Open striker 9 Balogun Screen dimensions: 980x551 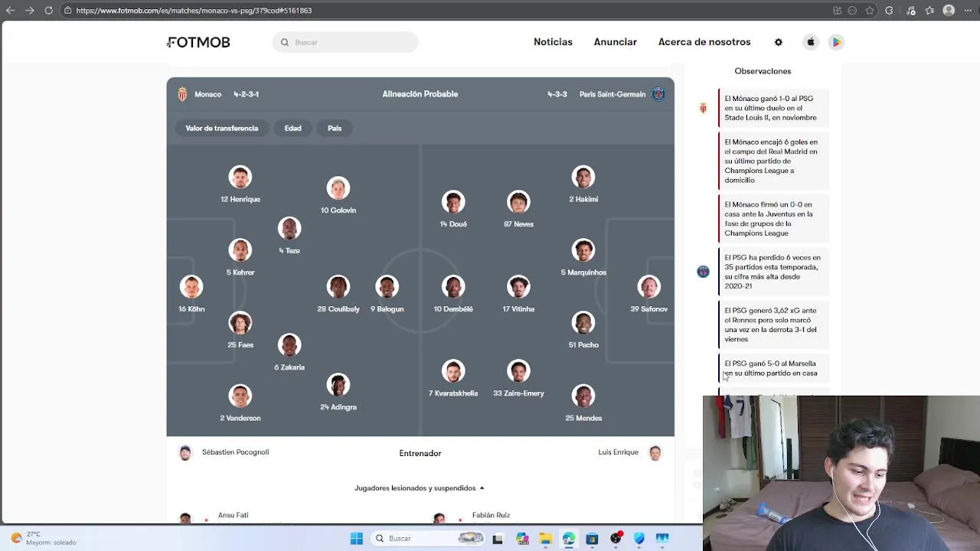click(387, 295)
